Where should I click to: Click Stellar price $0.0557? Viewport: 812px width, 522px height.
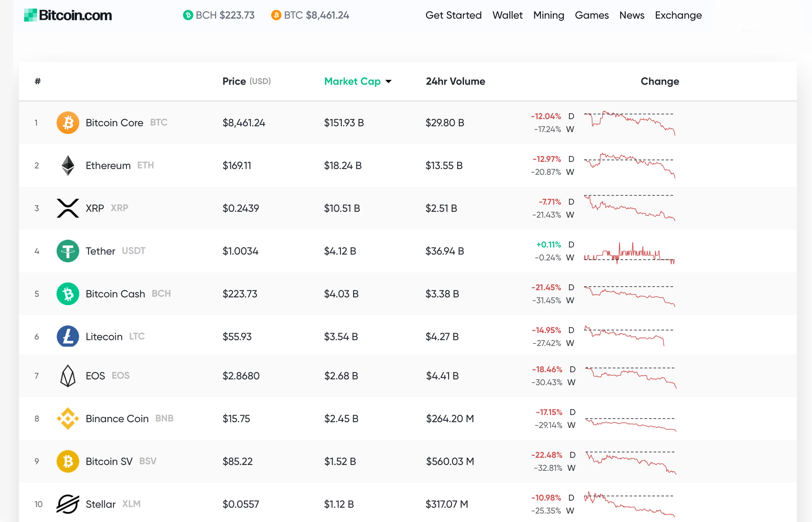tap(241, 504)
